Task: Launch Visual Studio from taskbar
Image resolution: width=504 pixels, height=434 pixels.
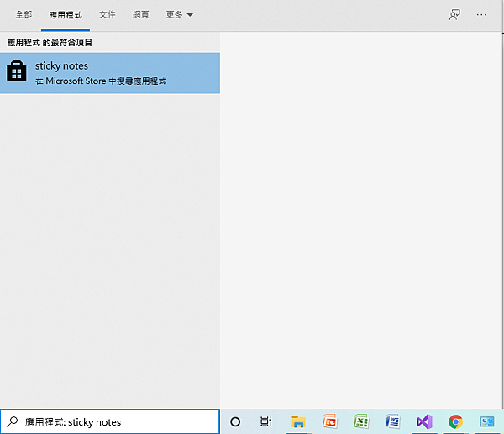Action: 424,421
